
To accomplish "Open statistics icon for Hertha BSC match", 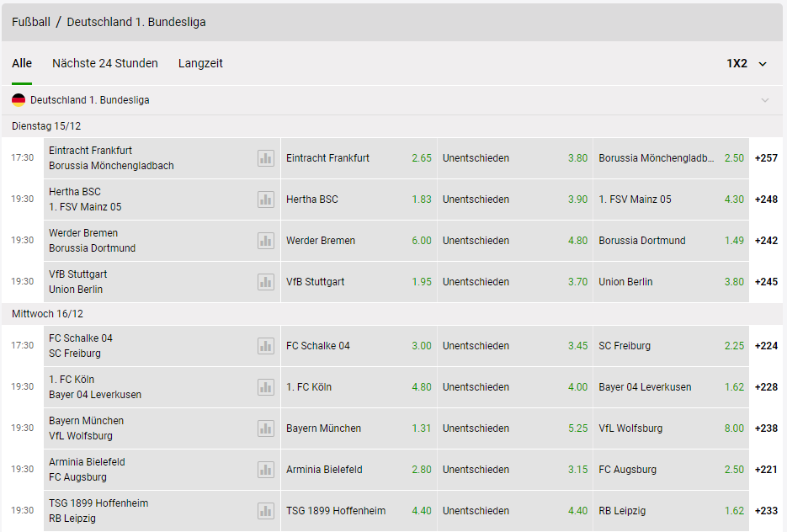I will pos(266,199).
